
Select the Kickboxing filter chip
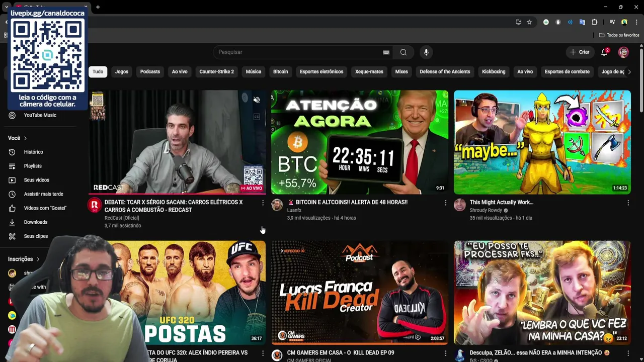tap(494, 72)
